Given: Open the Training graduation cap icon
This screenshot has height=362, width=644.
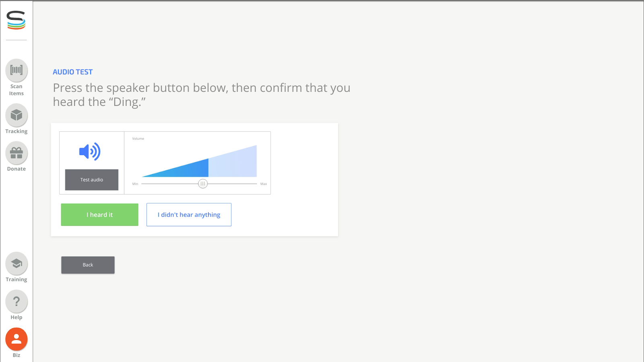Looking at the screenshot, I should coord(17,264).
